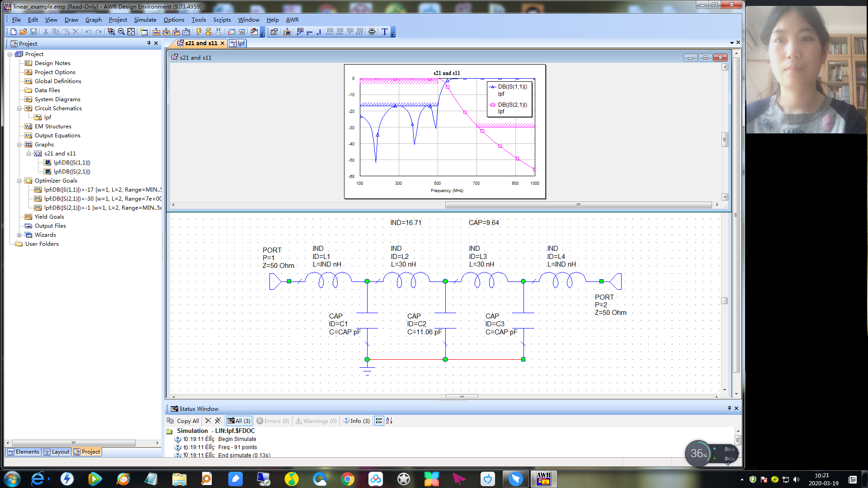Toggle grouped list view in Status Window
Image resolution: width=868 pixels, height=488 pixels.
tap(379, 421)
